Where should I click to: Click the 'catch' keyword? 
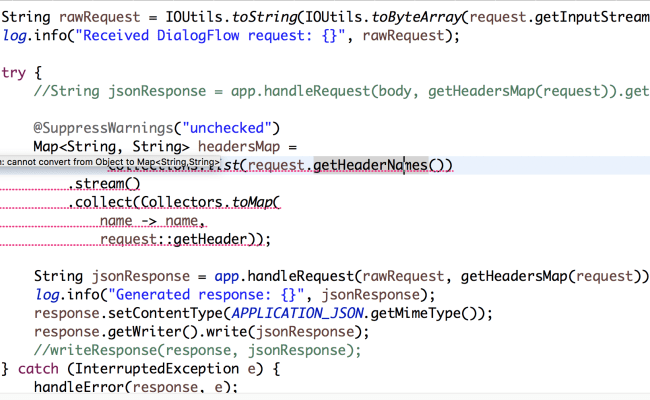[x=38, y=368]
